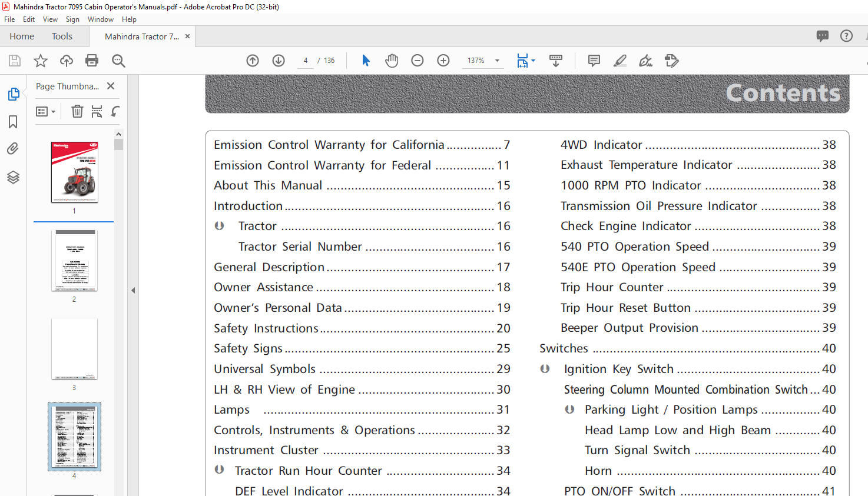Image resolution: width=868 pixels, height=496 pixels.
Task: Click 'Turn Signal Switch' contents line
Action: tap(710, 450)
